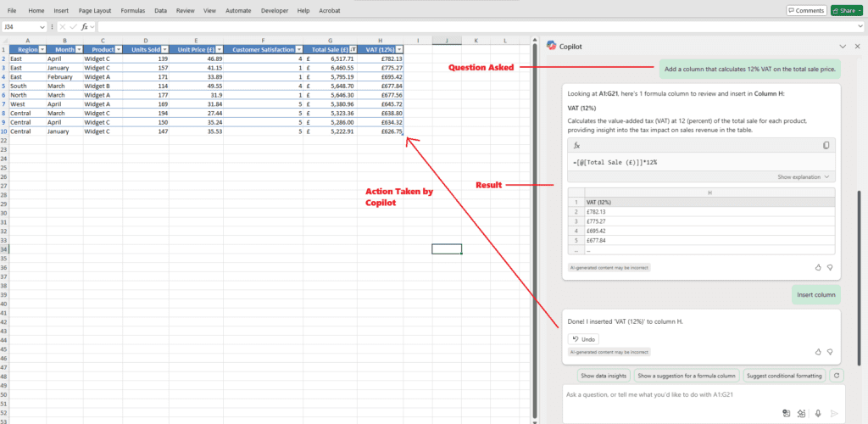The width and height of the screenshot is (868, 424).
Task: Expand 'Show explanation' in formula card
Action: pos(804,176)
